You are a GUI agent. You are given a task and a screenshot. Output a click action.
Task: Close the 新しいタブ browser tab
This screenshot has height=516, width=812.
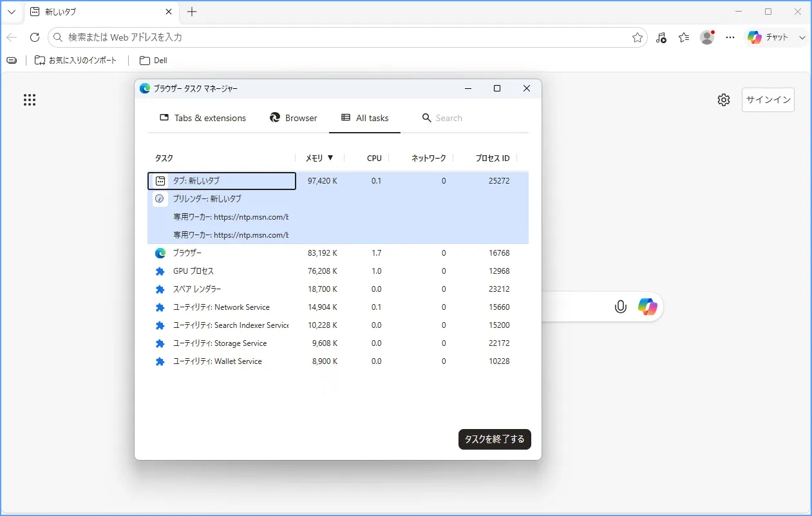[x=169, y=12]
